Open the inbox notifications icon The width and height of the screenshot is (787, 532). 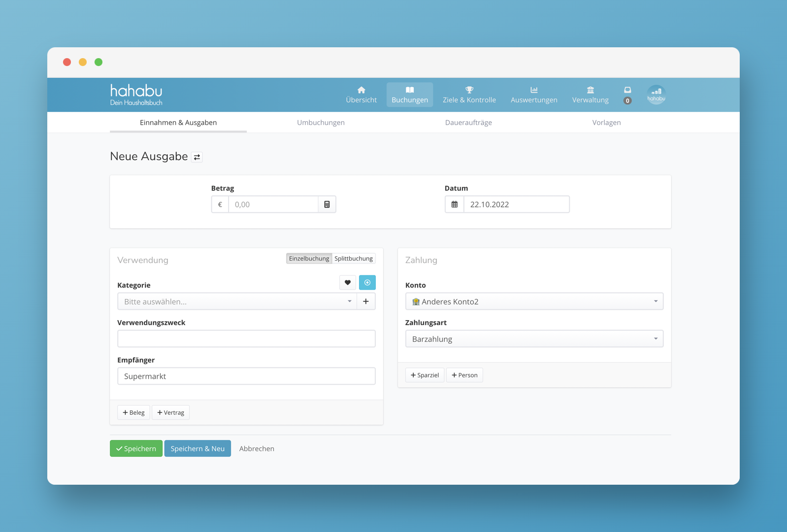[627, 95]
